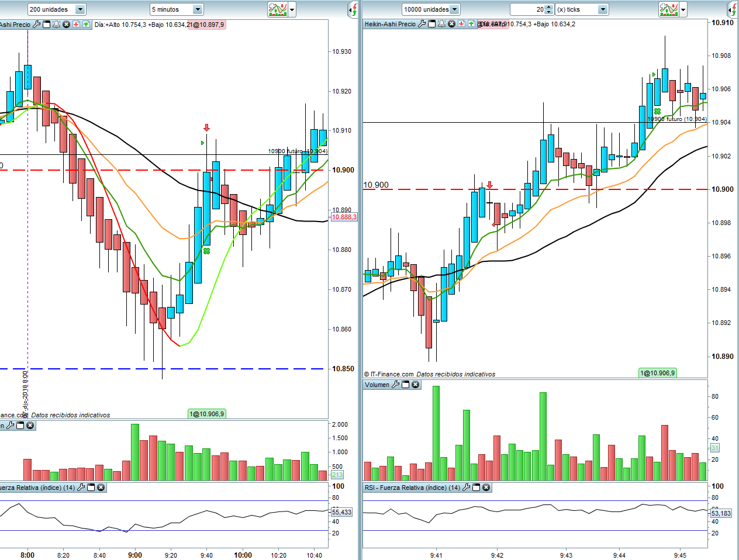Close left RSI indicator panel

pyautogui.click(x=101, y=488)
